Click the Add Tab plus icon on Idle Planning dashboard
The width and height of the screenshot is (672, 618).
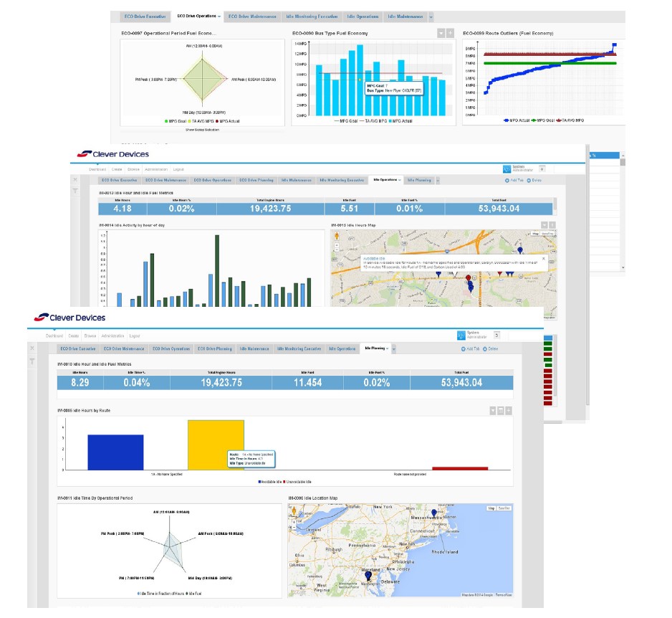(x=463, y=348)
